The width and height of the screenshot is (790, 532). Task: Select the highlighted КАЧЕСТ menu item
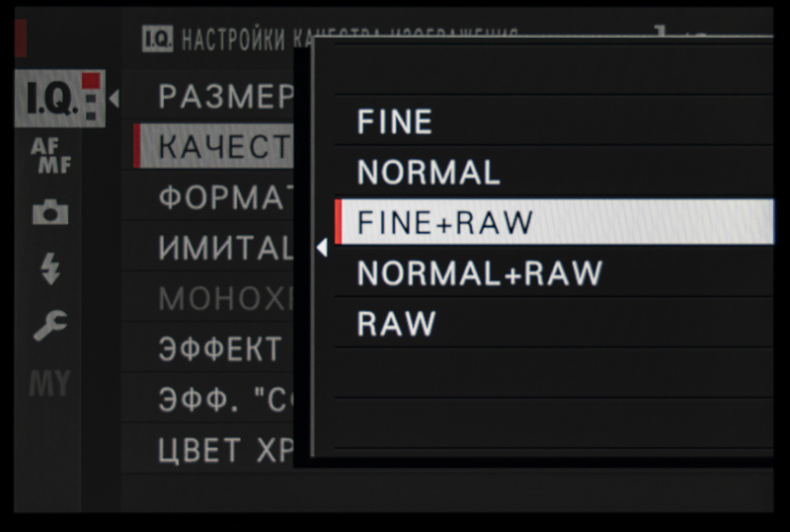click(222, 147)
